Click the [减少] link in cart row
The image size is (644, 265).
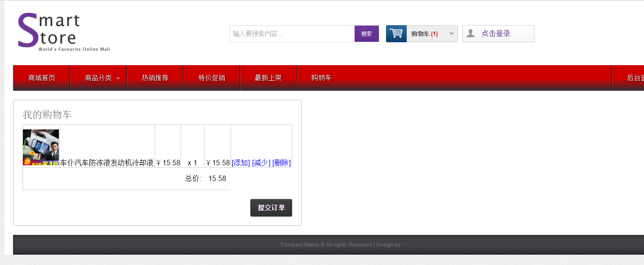point(261,163)
